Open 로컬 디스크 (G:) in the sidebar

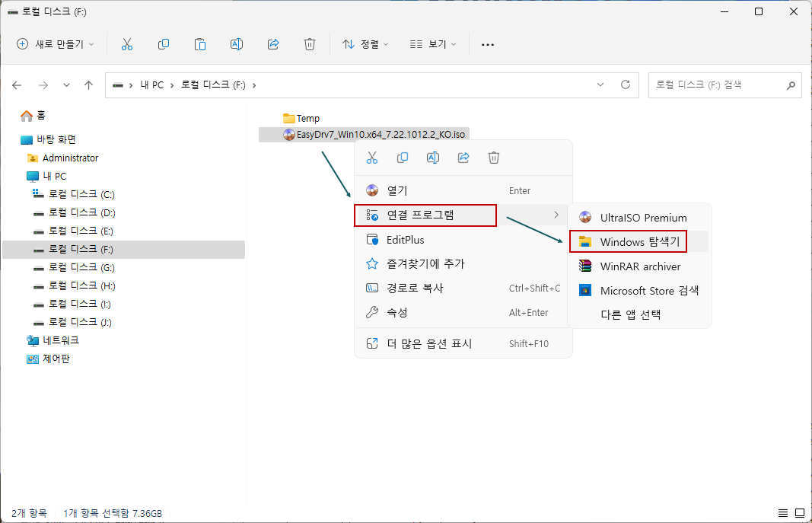pos(74,267)
